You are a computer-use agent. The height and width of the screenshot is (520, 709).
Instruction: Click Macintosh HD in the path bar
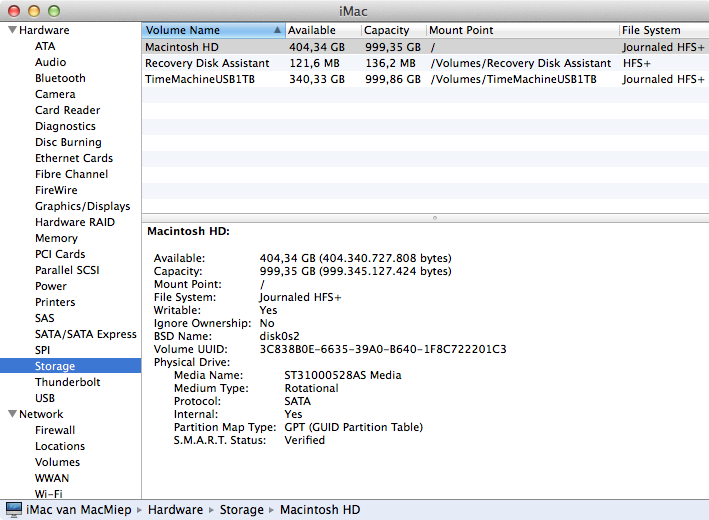click(x=320, y=510)
